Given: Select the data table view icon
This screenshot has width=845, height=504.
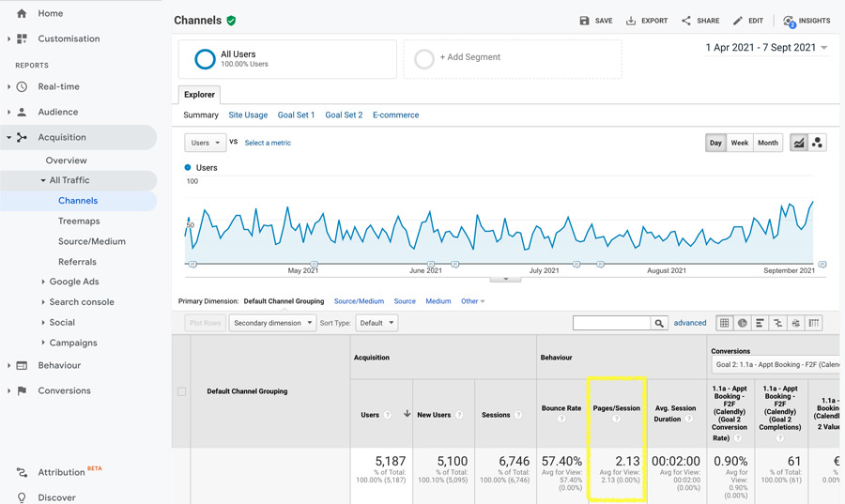Looking at the screenshot, I should [724, 323].
